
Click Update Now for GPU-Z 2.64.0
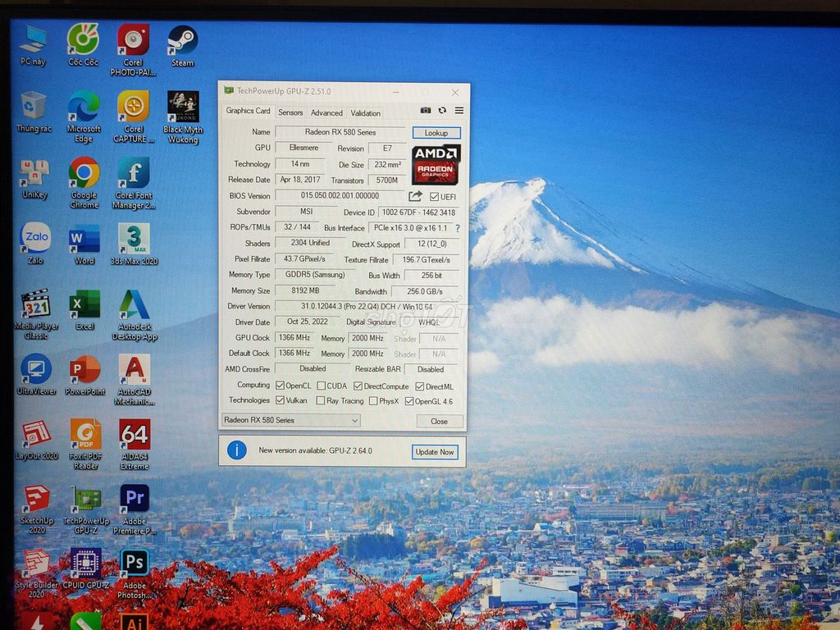click(435, 452)
